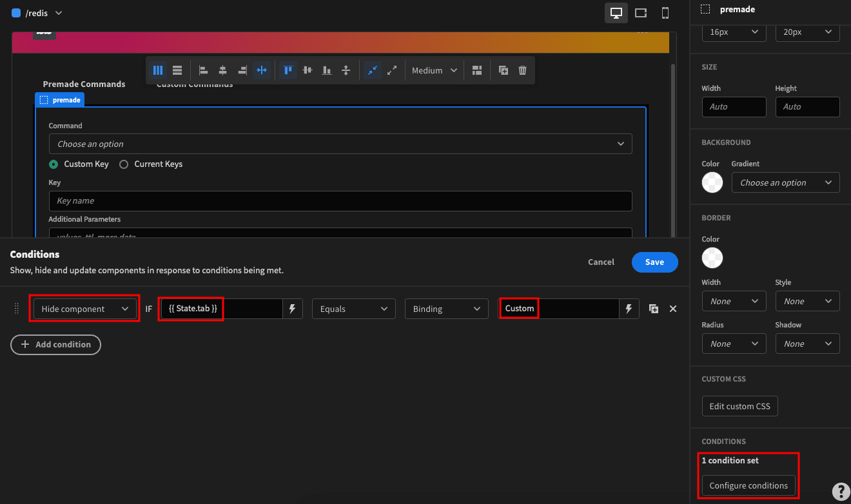Image resolution: width=851 pixels, height=504 pixels.
Task: Duplicate the Hide component condition
Action: click(x=654, y=309)
